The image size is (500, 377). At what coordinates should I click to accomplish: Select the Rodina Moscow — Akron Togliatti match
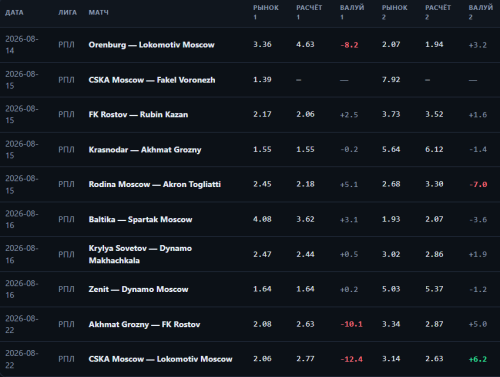155,184
